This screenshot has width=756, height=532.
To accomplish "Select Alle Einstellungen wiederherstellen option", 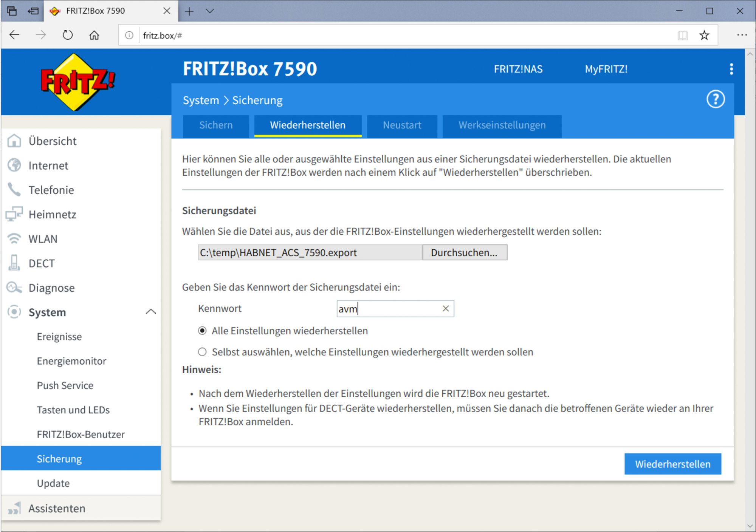I will point(203,331).
